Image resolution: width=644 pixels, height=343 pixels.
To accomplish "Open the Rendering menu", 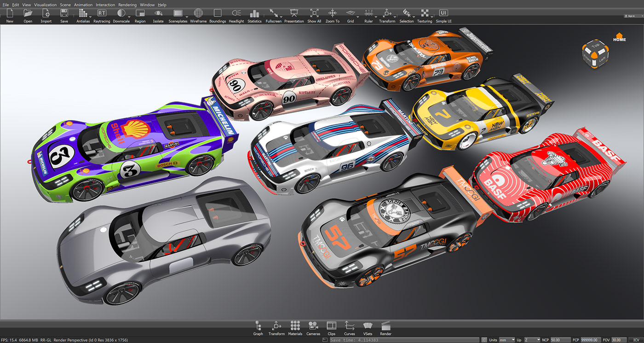I will 127,5.
